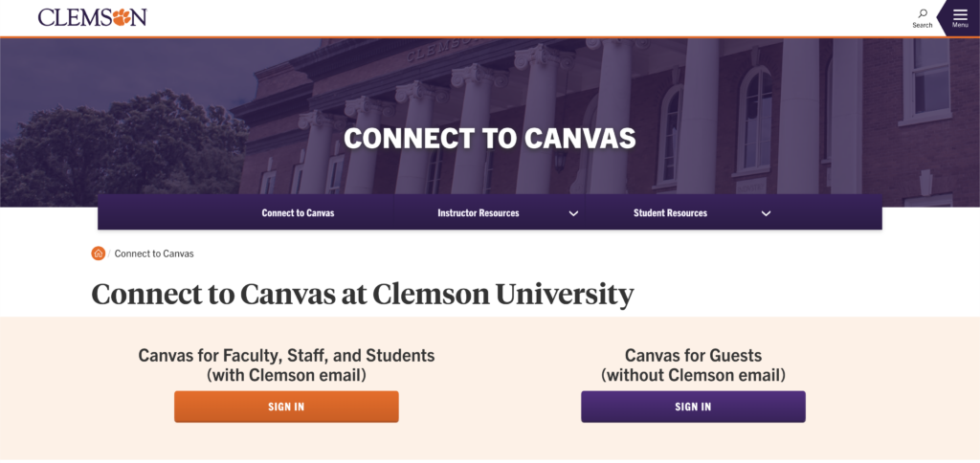Expand the Instructor Resources chevron
This screenshot has height=463, width=980.
(x=573, y=213)
